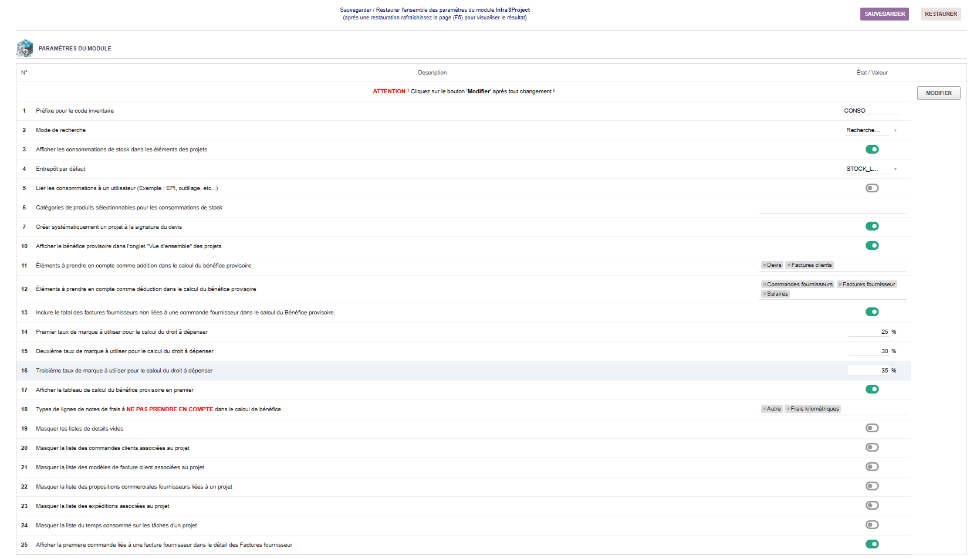
Task: Click the inventory code prefix field CONSO
Action: click(871, 111)
